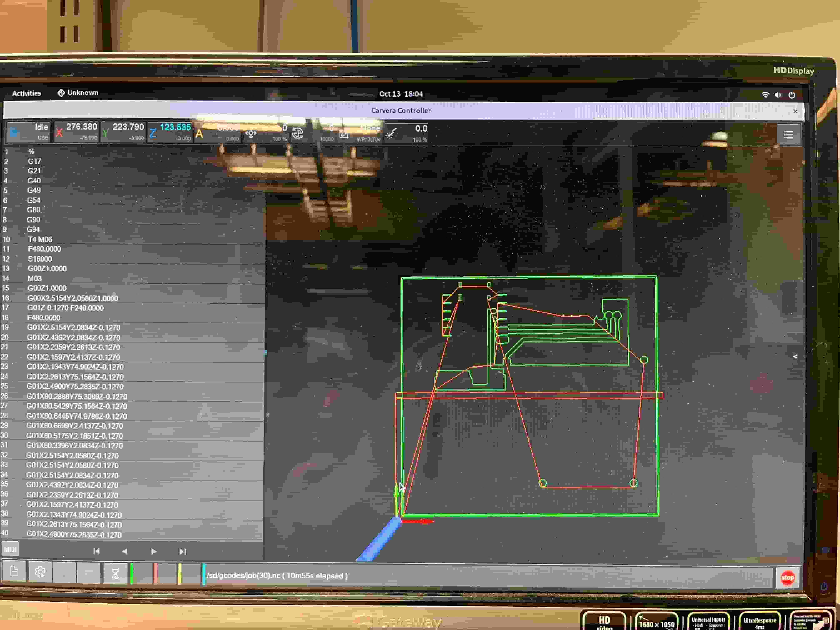The width and height of the screenshot is (840, 630).
Task: Open the MDI tab
Action: tap(10, 549)
